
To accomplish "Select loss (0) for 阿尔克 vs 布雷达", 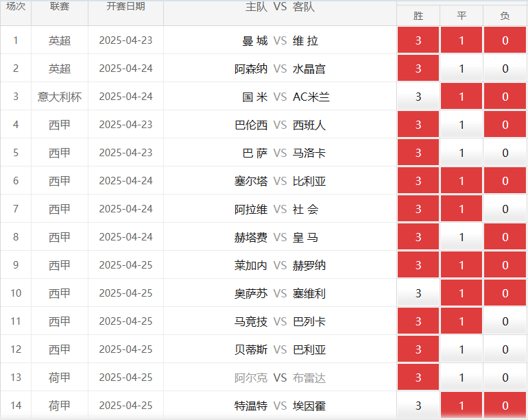I will [505, 378].
